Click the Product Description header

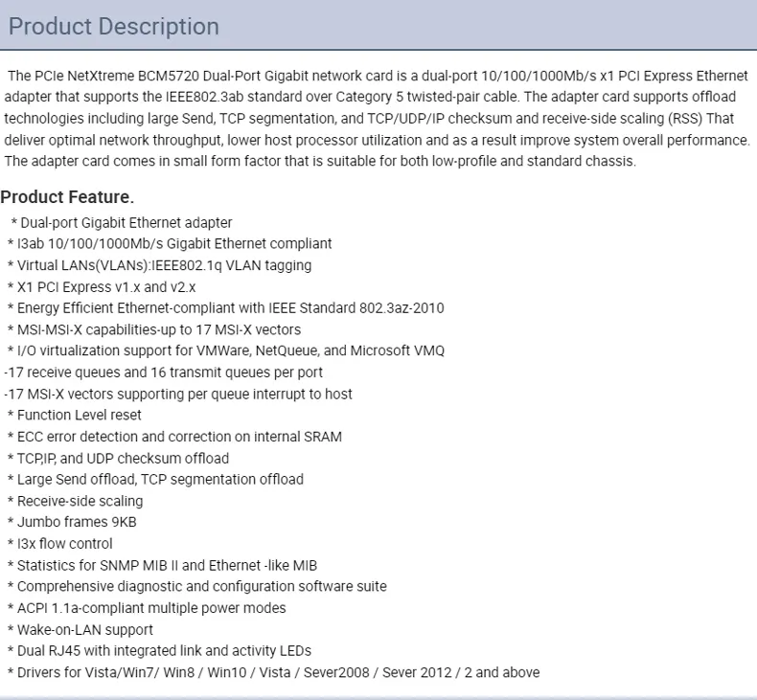[x=114, y=26]
